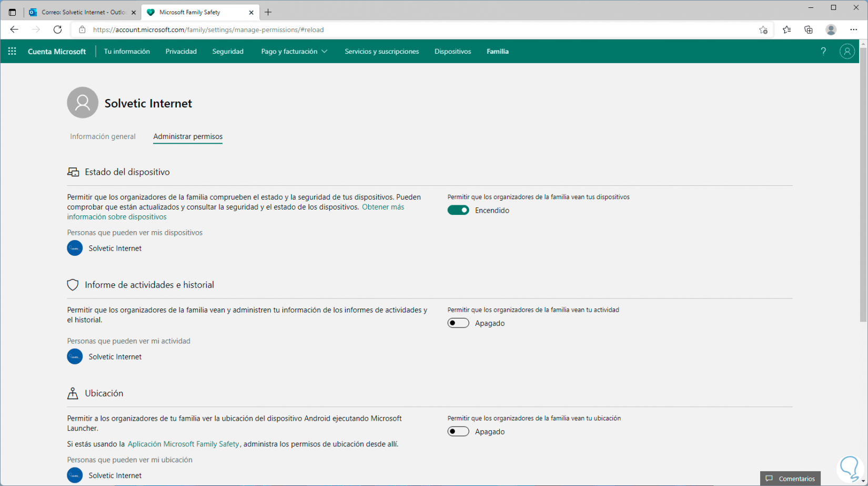This screenshot has height=486, width=868.
Task: Open Servicios y suscripciones
Action: point(382,51)
